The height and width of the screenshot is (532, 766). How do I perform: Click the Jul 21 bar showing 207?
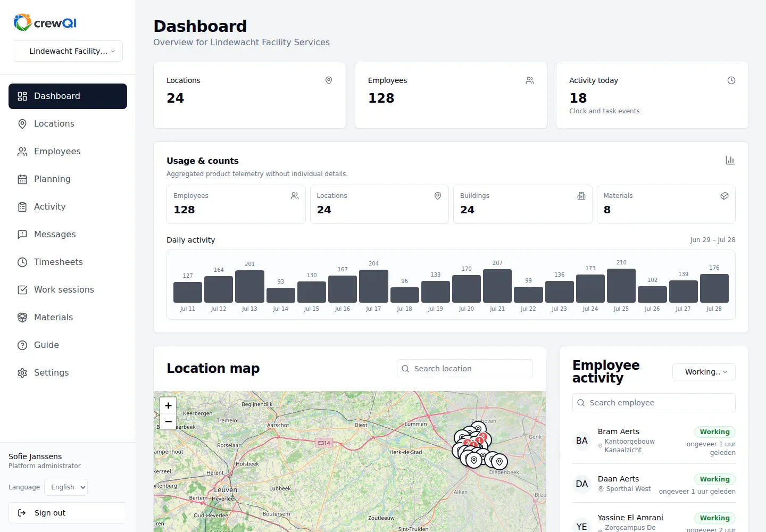pos(497,286)
